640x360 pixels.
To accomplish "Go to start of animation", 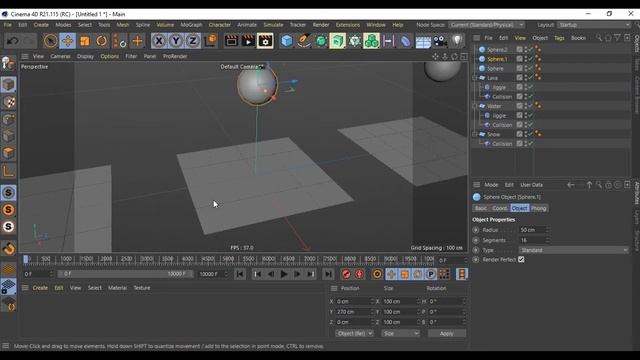I will pyautogui.click(x=240, y=274).
